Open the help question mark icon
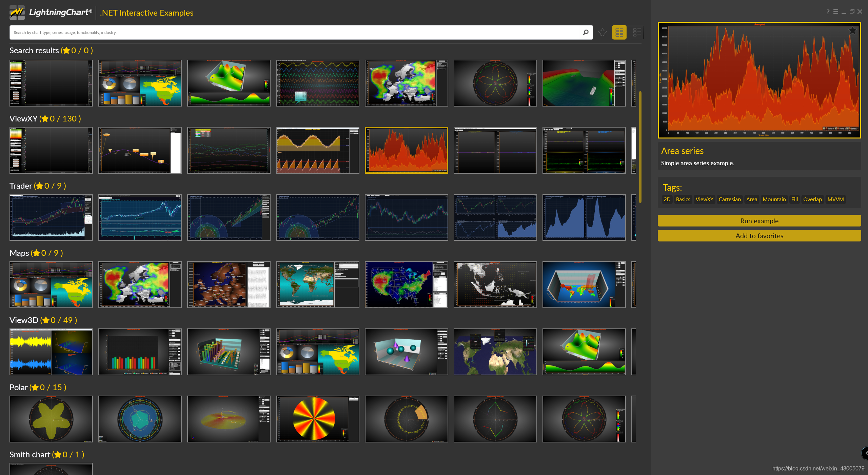The height and width of the screenshot is (475, 868). point(828,12)
